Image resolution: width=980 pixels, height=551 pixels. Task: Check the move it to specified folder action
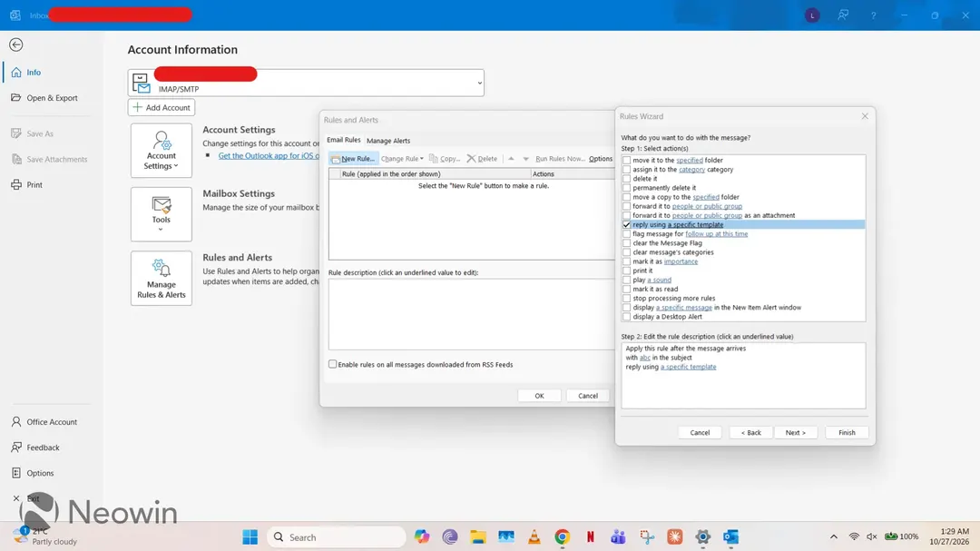[626, 160]
